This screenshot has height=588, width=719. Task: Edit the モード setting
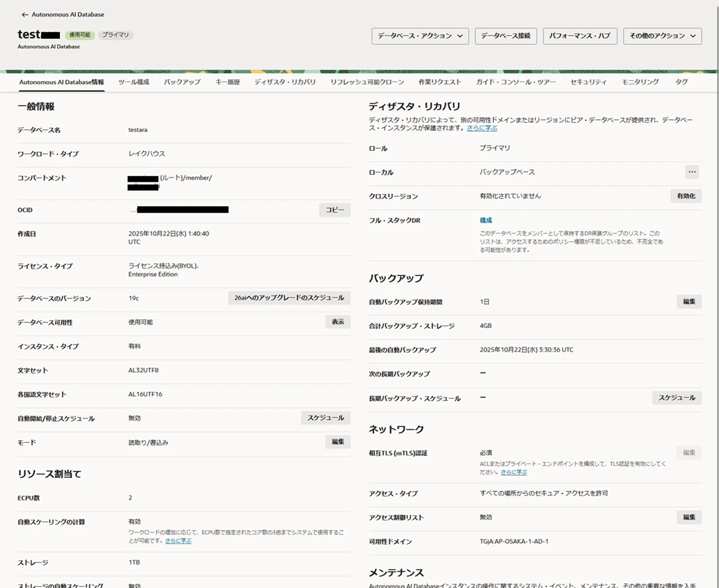click(x=338, y=442)
